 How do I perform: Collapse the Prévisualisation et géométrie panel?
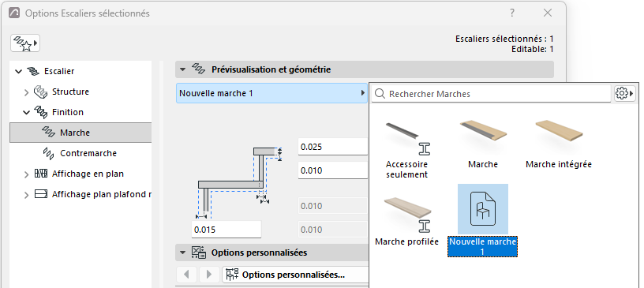[x=182, y=69]
